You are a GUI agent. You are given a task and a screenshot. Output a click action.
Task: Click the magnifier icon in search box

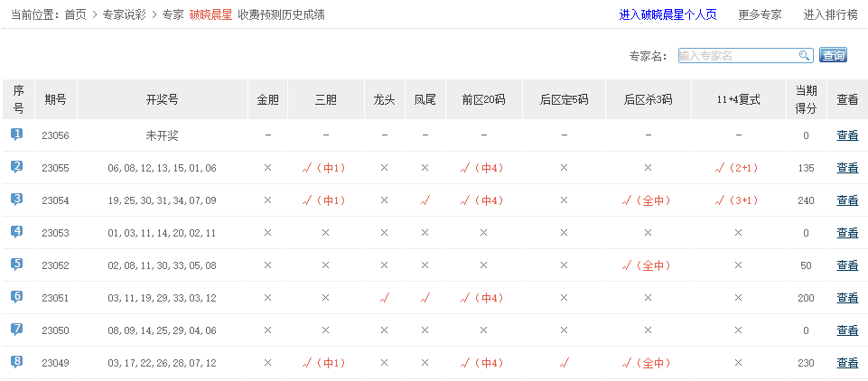tap(804, 56)
